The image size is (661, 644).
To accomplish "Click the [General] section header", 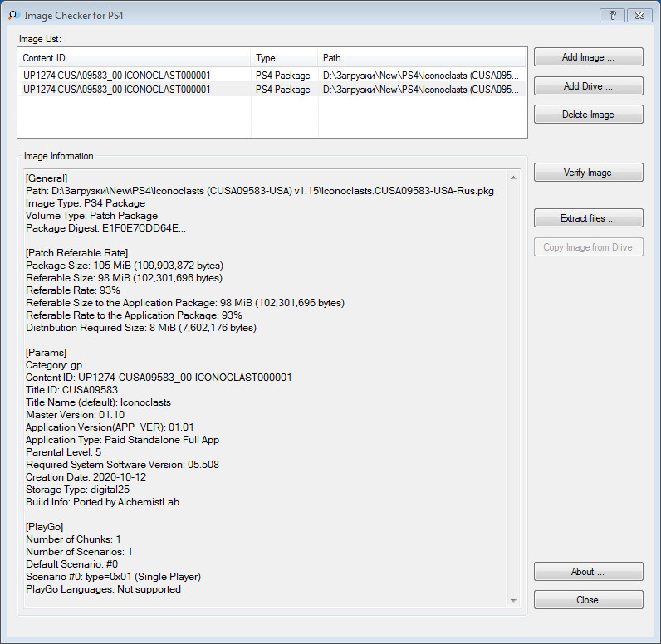I will [x=47, y=178].
